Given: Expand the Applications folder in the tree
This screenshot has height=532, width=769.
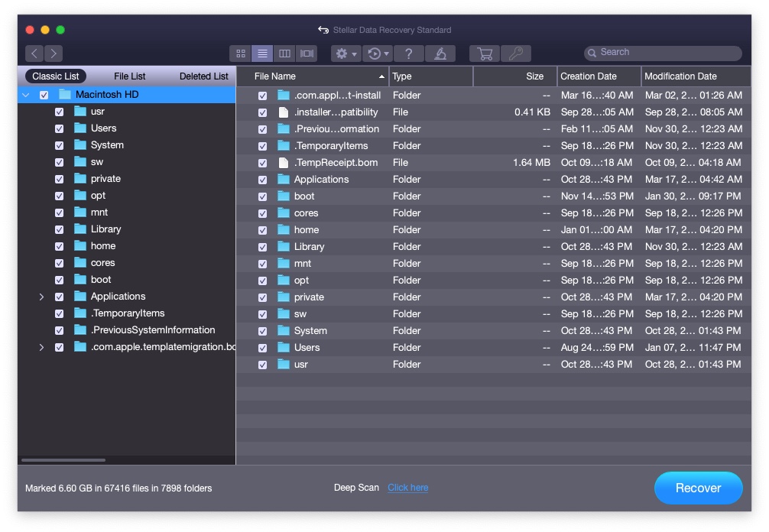Looking at the screenshot, I should pos(42,297).
